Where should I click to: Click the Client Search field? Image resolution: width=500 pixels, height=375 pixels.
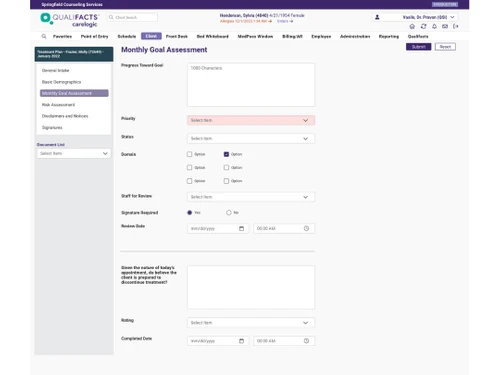pyautogui.click(x=132, y=17)
